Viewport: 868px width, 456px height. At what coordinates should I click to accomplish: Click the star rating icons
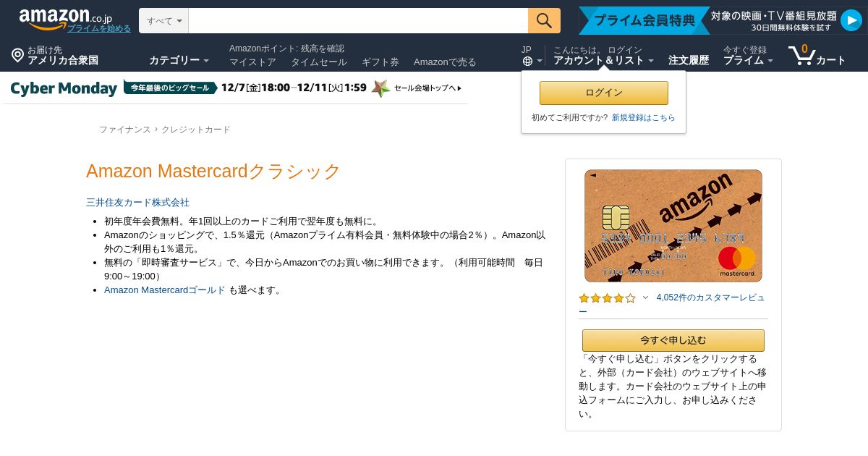click(x=607, y=297)
